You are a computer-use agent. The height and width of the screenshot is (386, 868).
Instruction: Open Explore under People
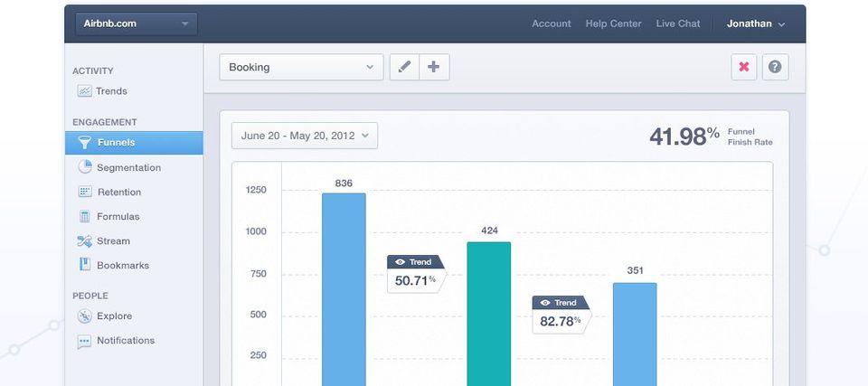pyautogui.click(x=105, y=315)
